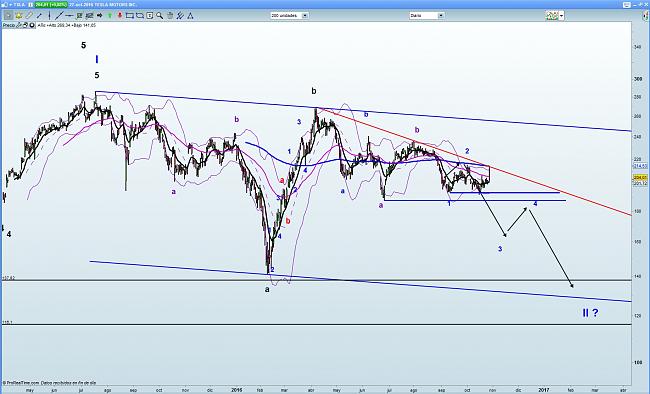Click the trash can delete tool
Viewport: 650px width, 394px height.
(170, 16)
